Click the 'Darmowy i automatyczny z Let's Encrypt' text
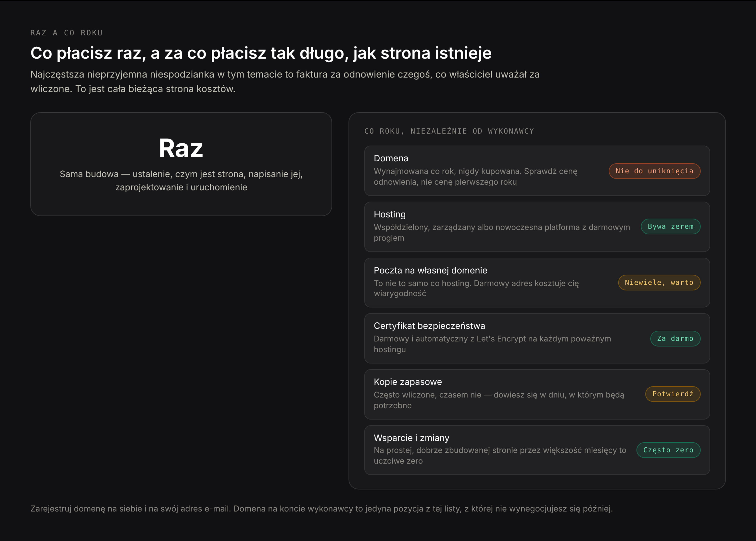The width and height of the screenshot is (756, 541). [492, 344]
